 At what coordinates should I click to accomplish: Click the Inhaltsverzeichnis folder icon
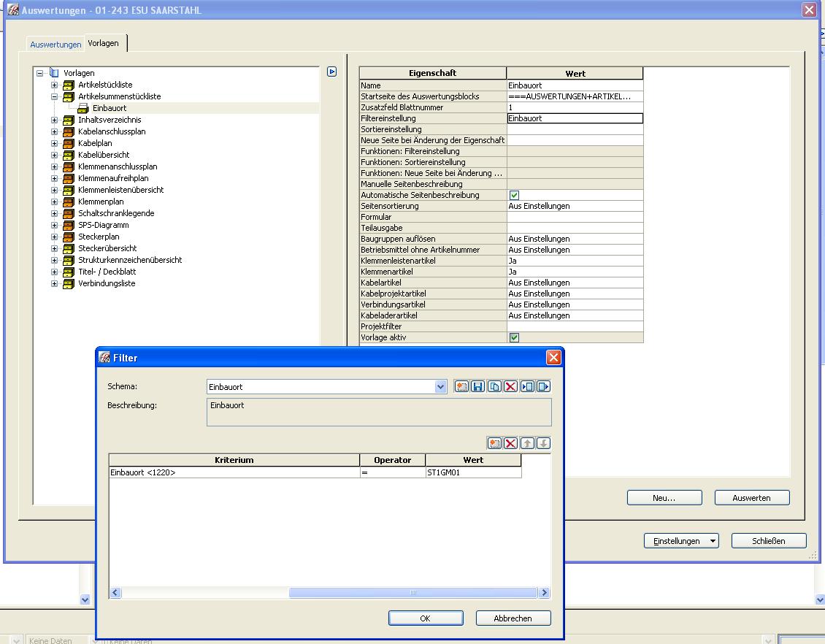(x=69, y=120)
